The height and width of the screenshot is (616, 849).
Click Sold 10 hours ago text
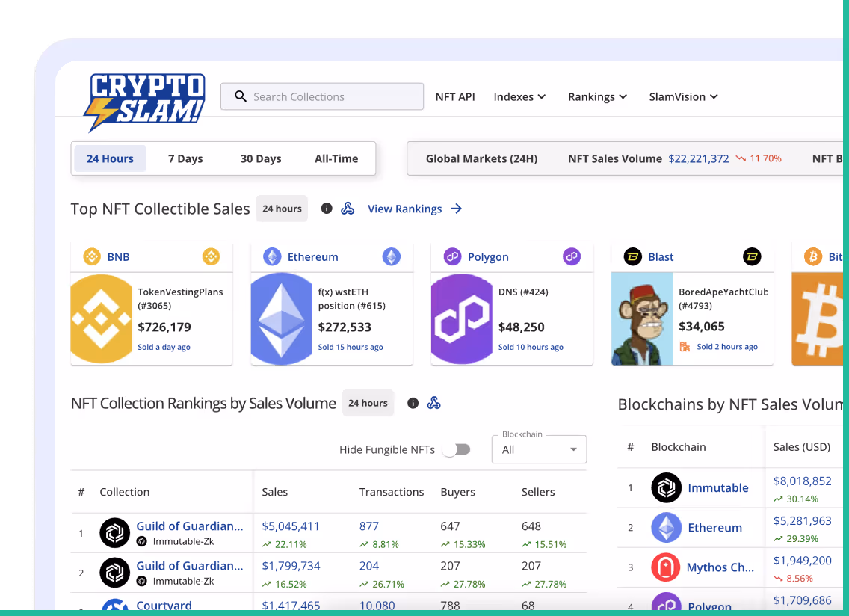point(531,347)
